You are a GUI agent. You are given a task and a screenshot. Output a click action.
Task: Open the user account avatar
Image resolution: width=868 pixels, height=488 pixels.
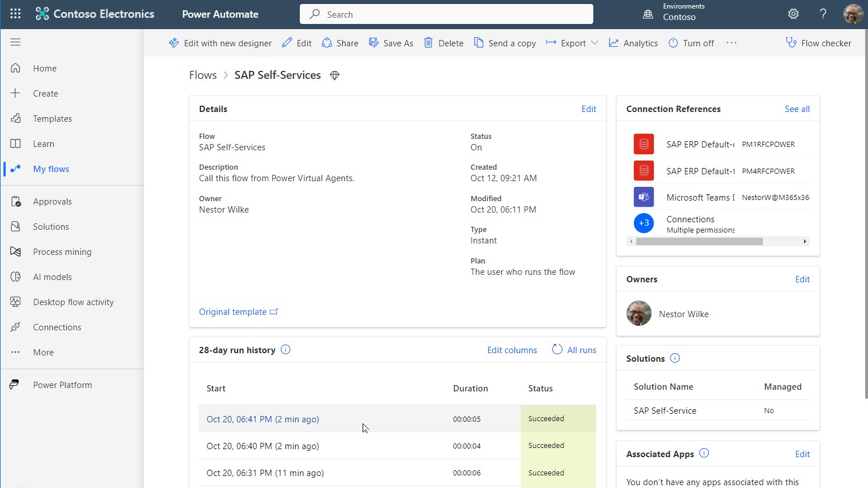pos(853,14)
